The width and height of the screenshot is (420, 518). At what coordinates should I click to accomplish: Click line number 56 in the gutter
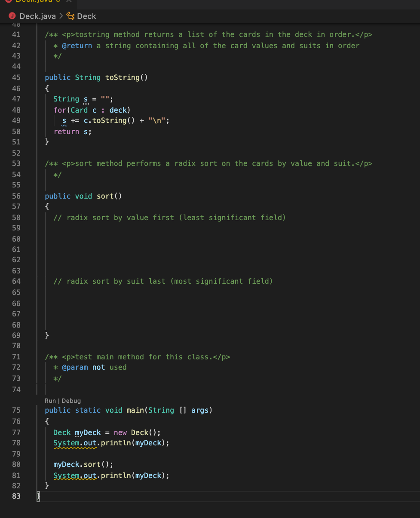pyautogui.click(x=16, y=196)
